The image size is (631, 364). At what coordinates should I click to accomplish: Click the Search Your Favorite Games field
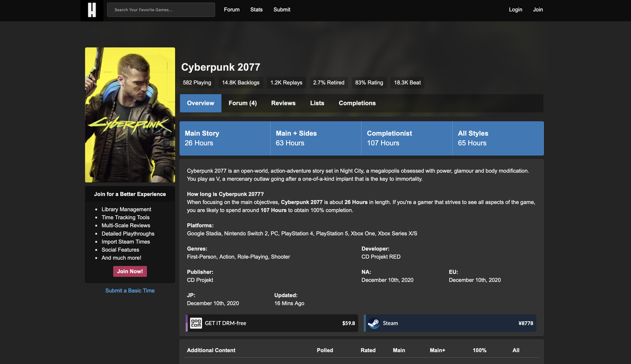tap(161, 9)
